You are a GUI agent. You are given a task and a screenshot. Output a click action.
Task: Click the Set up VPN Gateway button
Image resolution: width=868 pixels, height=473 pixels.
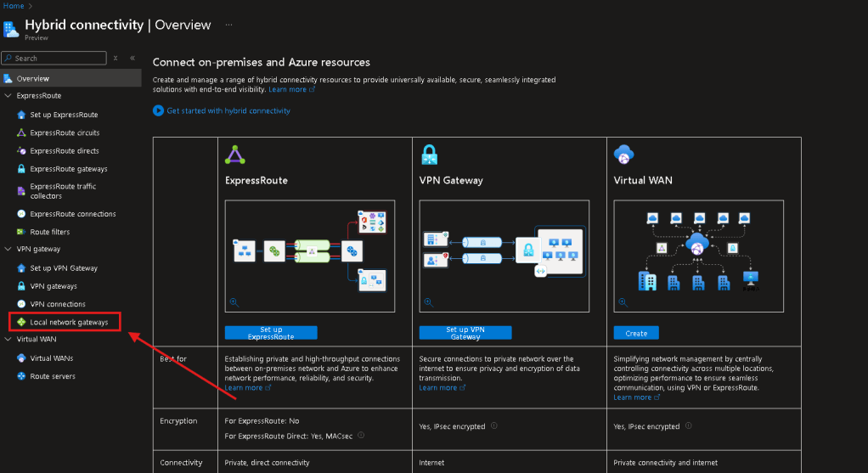(465, 333)
